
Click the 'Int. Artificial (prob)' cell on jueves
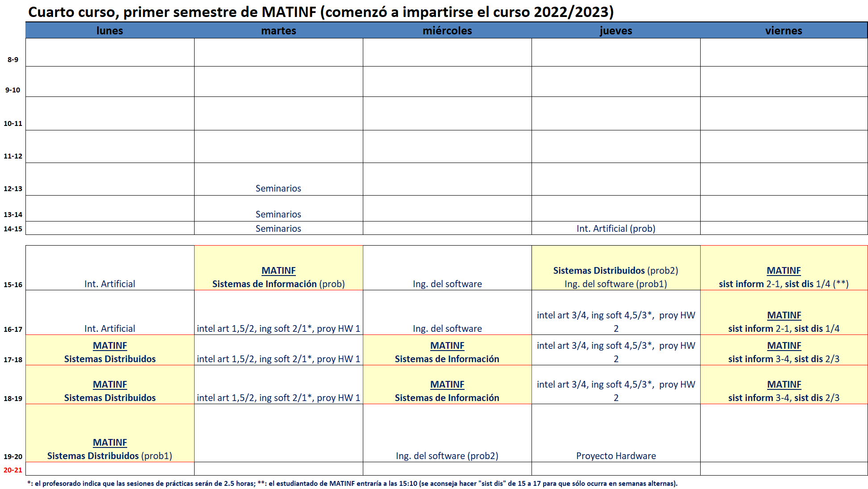click(616, 229)
